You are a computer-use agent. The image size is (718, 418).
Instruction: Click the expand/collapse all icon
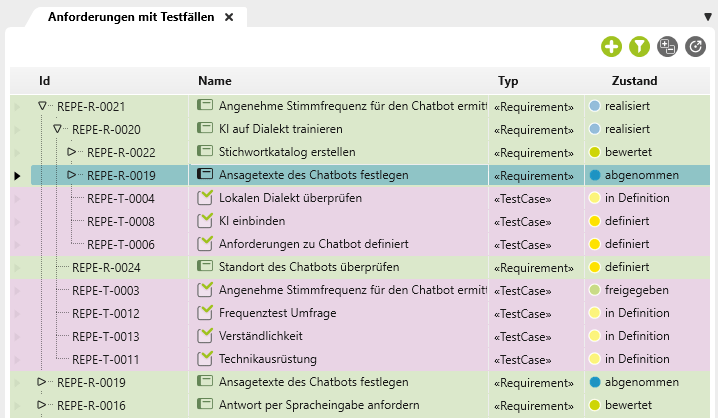668,46
